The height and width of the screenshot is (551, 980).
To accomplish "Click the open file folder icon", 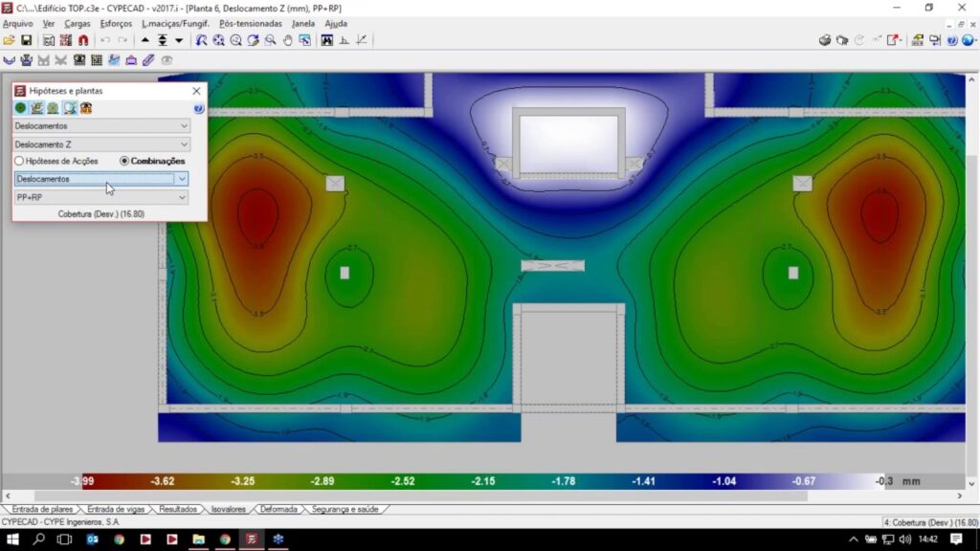I will pos(9,40).
